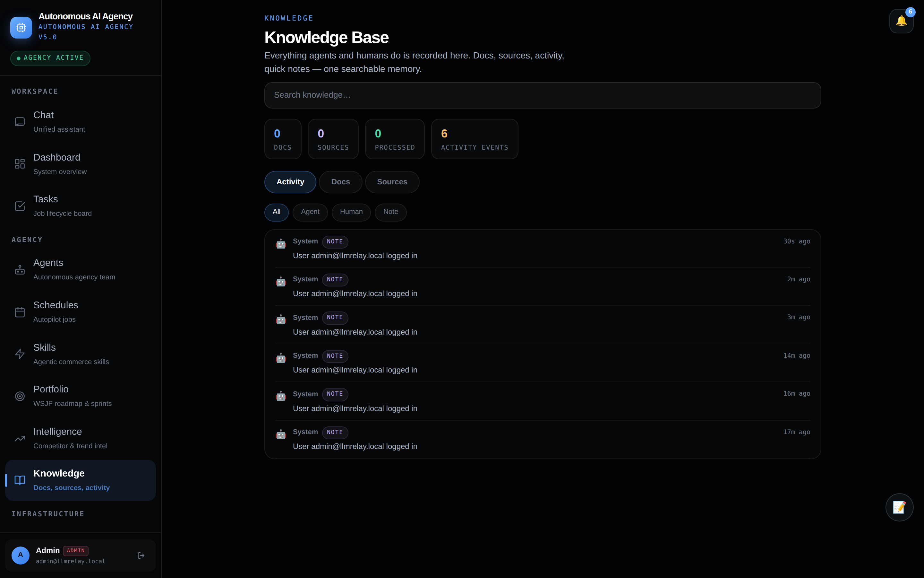
Task: Click the Agents robot icon
Action: [20, 270]
